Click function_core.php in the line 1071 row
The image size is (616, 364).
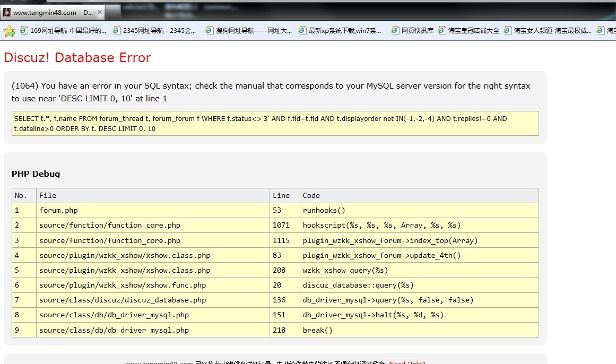153,225
